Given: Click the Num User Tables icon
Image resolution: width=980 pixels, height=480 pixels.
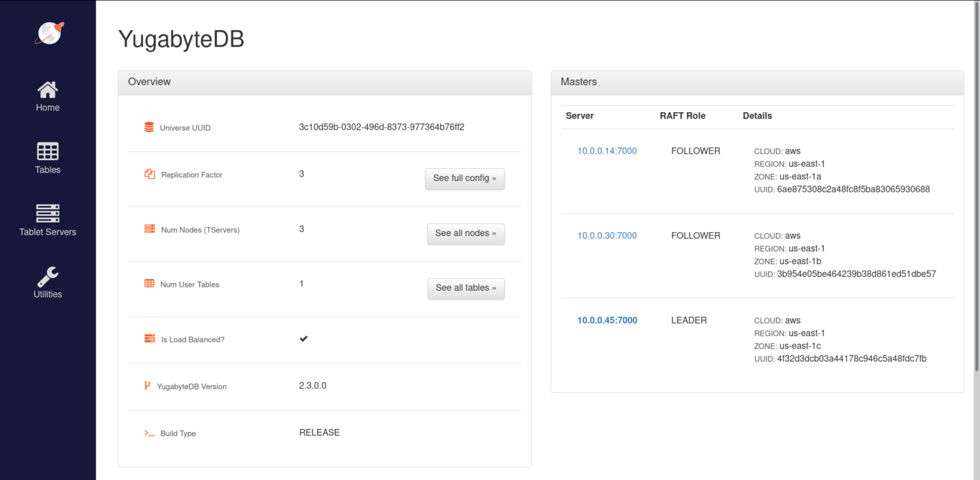Looking at the screenshot, I should (149, 284).
